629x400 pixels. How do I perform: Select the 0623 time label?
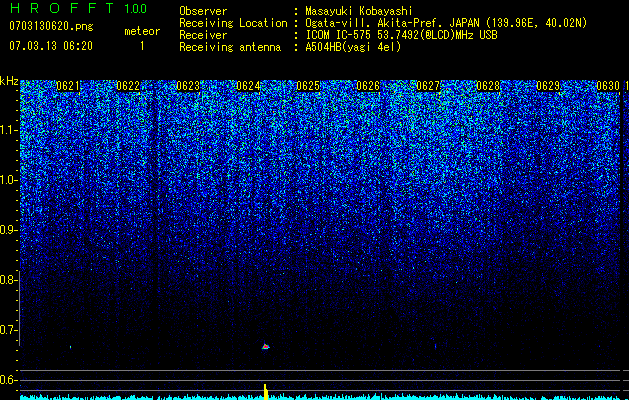pos(188,86)
